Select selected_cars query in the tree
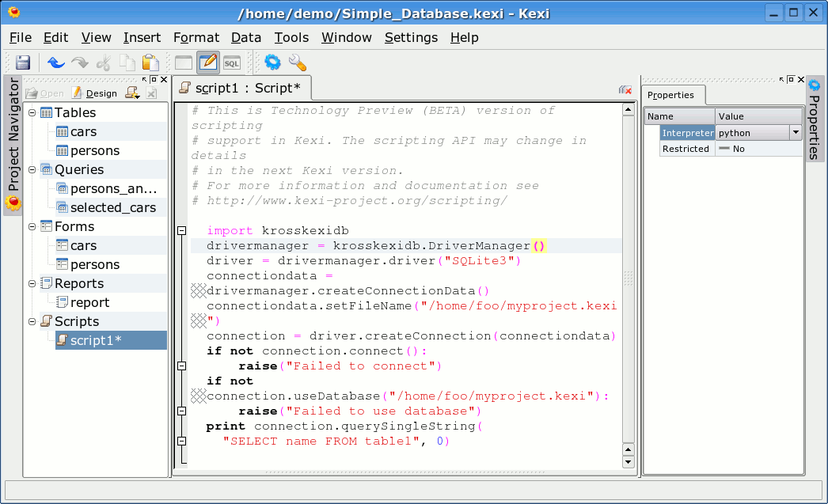828x504 pixels. point(112,208)
